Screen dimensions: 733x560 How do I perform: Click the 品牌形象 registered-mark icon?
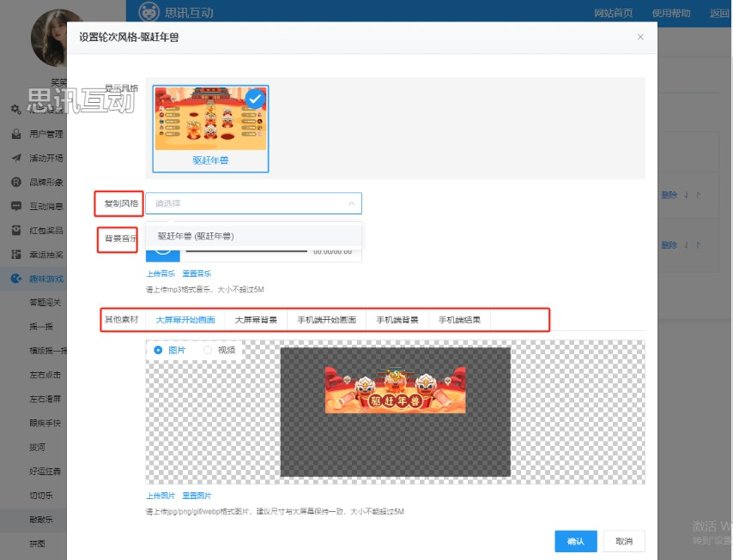16,182
